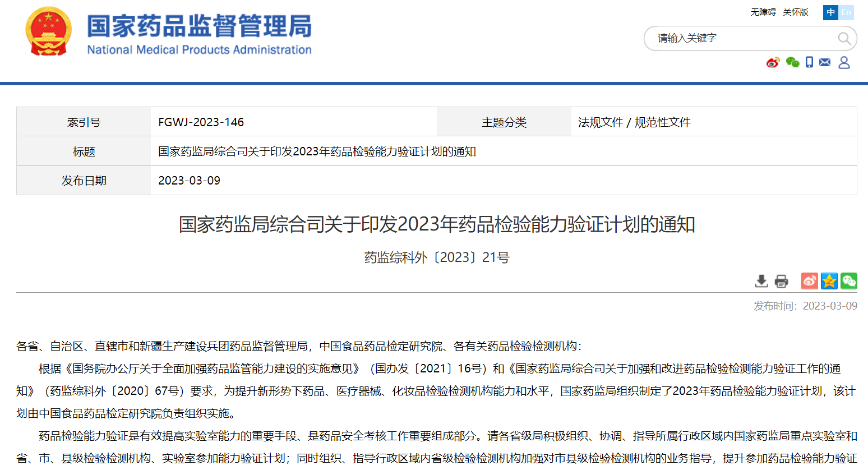The width and height of the screenshot is (868, 470).
Task: Open the header WeChat icon
Action: pyautogui.click(x=792, y=62)
